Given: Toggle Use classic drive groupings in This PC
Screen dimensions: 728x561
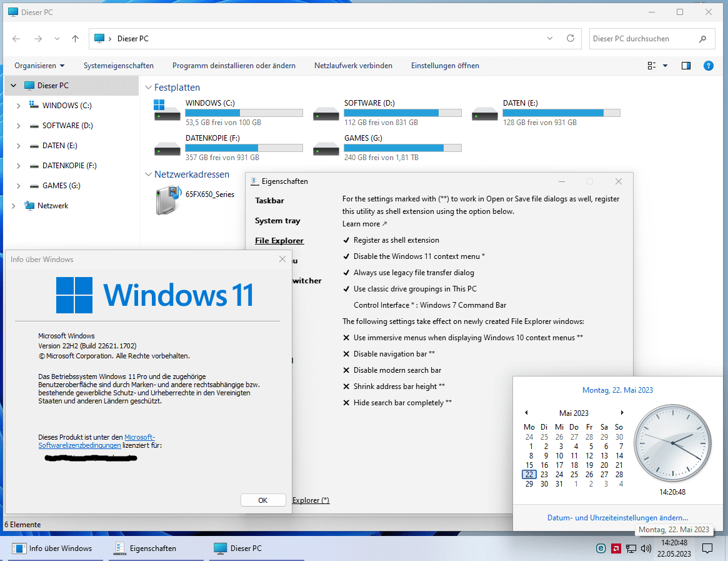Looking at the screenshot, I should pyautogui.click(x=410, y=289).
